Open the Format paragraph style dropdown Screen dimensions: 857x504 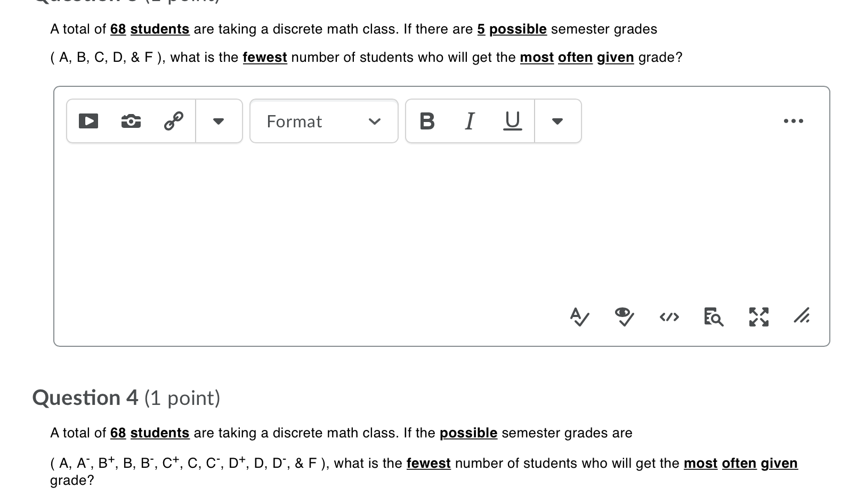[323, 121]
